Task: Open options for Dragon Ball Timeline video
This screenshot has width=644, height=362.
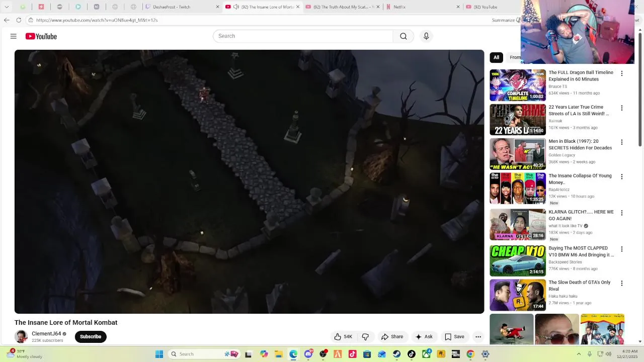Action: tap(622, 73)
